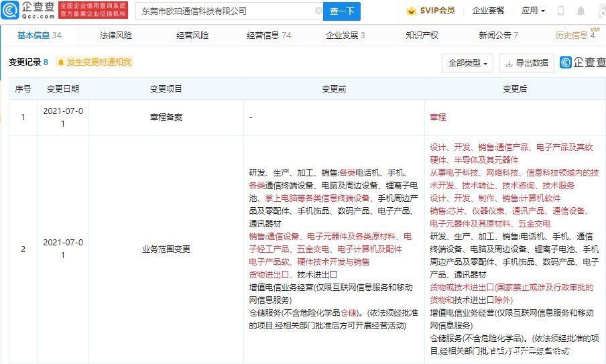Expand the 应用 dropdown menu

(x=534, y=11)
